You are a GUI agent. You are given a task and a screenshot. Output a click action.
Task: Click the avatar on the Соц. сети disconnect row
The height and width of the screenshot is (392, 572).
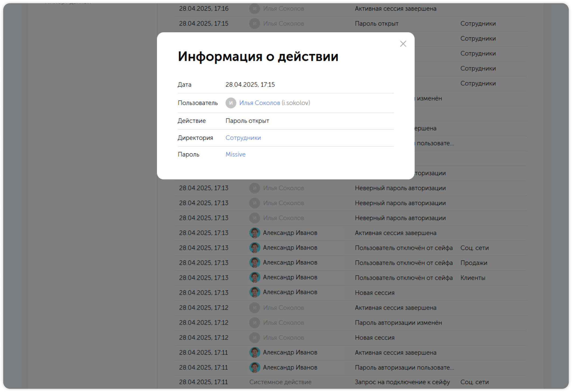tap(254, 248)
